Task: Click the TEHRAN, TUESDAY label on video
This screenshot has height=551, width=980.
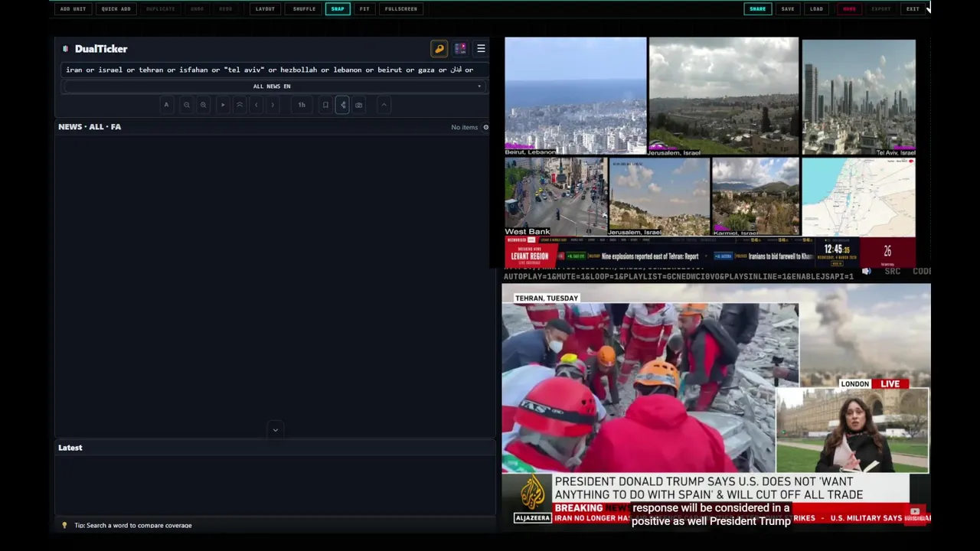Action: pos(547,298)
